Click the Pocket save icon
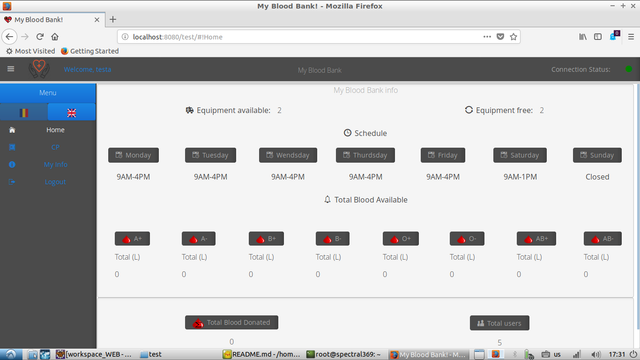This screenshot has height=360, width=640. [x=500, y=37]
